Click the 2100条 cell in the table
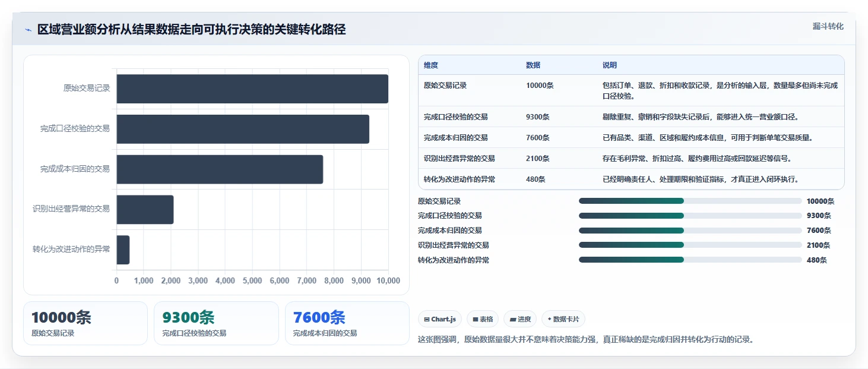 point(538,159)
